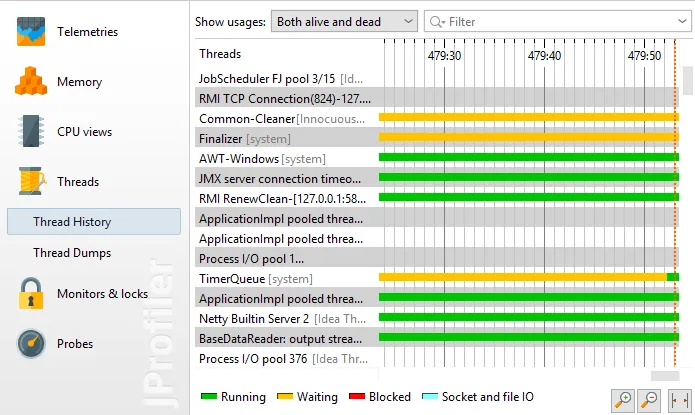Click the 479:40 timeline marker

[544, 56]
